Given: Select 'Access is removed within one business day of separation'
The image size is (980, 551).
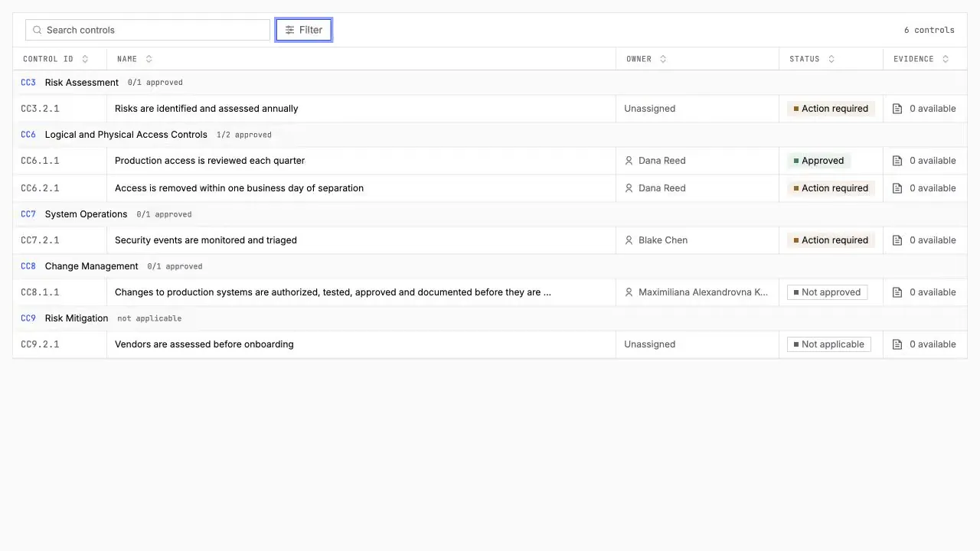Looking at the screenshot, I should pyautogui.click(x=239, y=188).
